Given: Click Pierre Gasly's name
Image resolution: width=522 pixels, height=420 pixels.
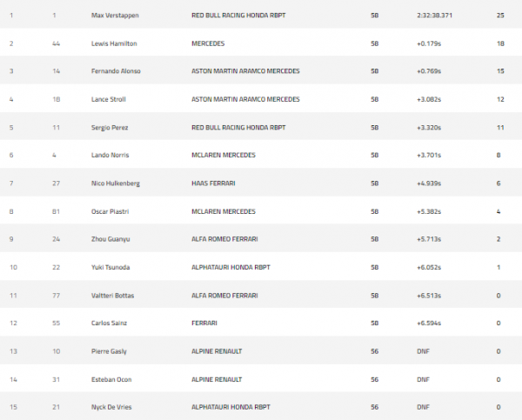Looking at the screenshot, I should pyautogui.click(x=109, y=351).
